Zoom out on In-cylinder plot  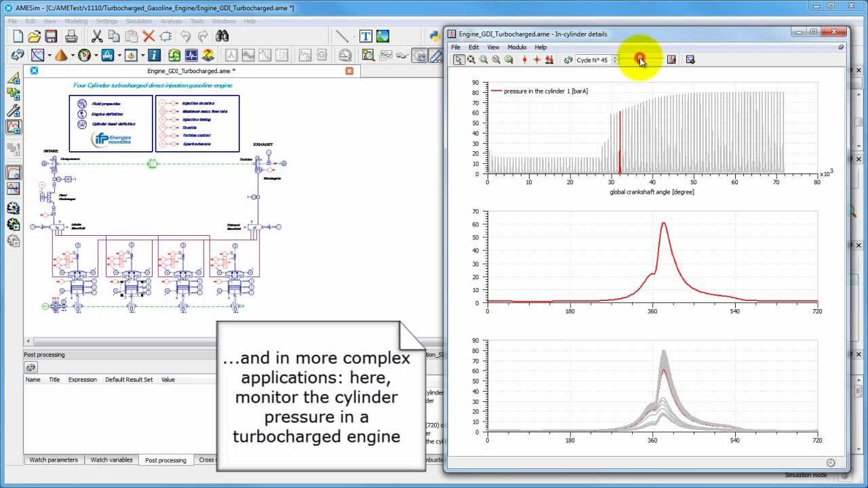tap(496, 60)
